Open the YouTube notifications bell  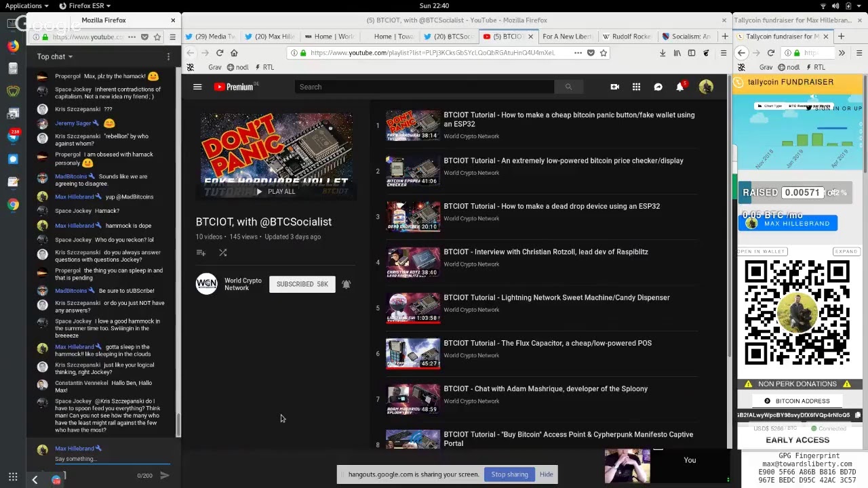680,87
